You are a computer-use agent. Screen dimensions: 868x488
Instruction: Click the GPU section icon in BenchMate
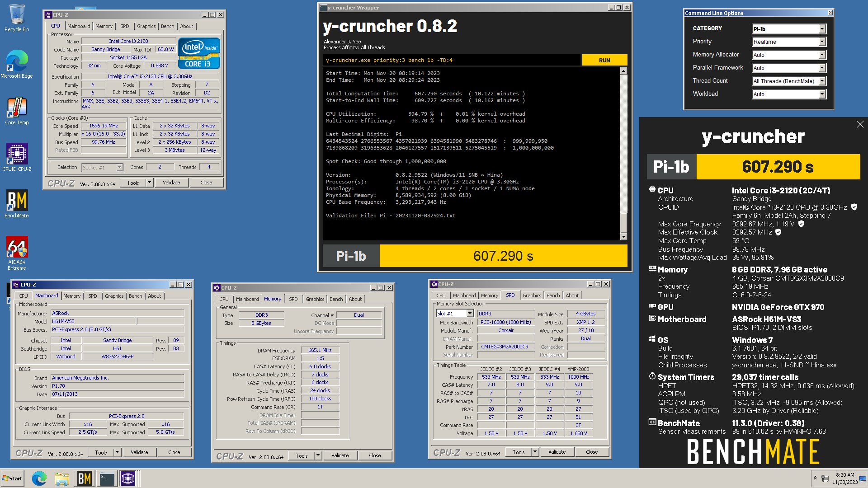coord(652,306)
